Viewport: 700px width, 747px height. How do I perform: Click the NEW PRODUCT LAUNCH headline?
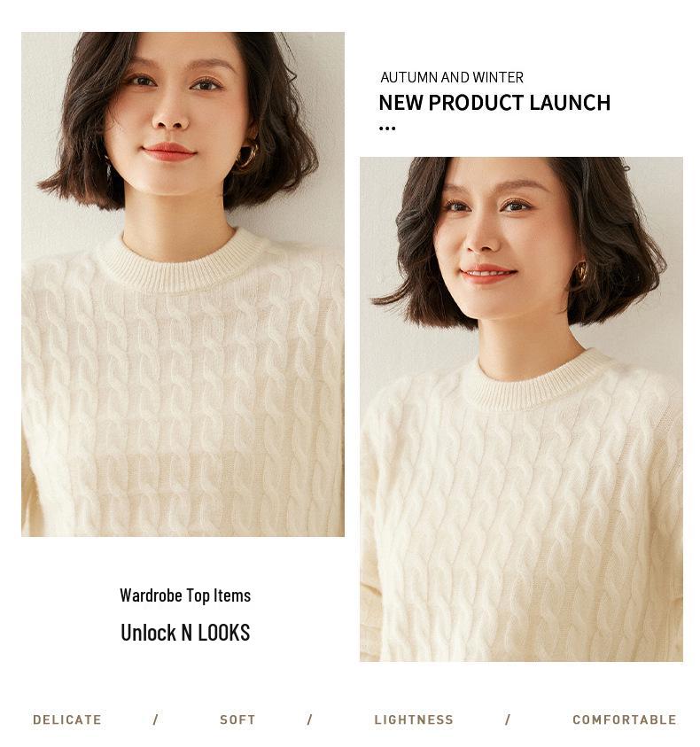(494, 103)
